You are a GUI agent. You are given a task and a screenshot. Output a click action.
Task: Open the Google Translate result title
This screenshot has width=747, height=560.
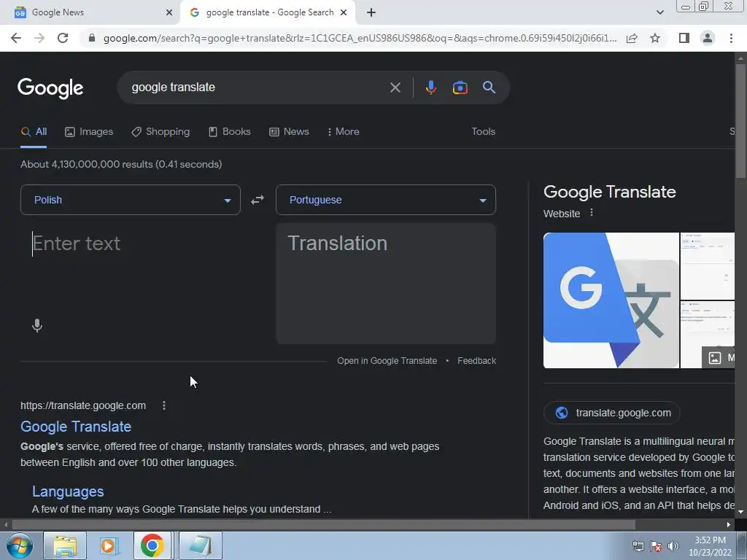(x=76, y=427)
